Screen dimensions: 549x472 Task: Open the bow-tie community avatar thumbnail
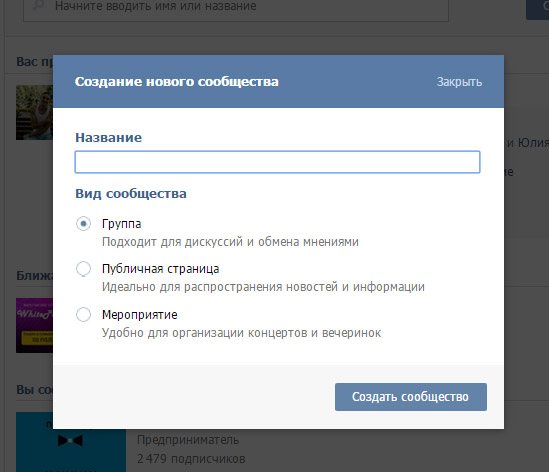coord(71,442)
